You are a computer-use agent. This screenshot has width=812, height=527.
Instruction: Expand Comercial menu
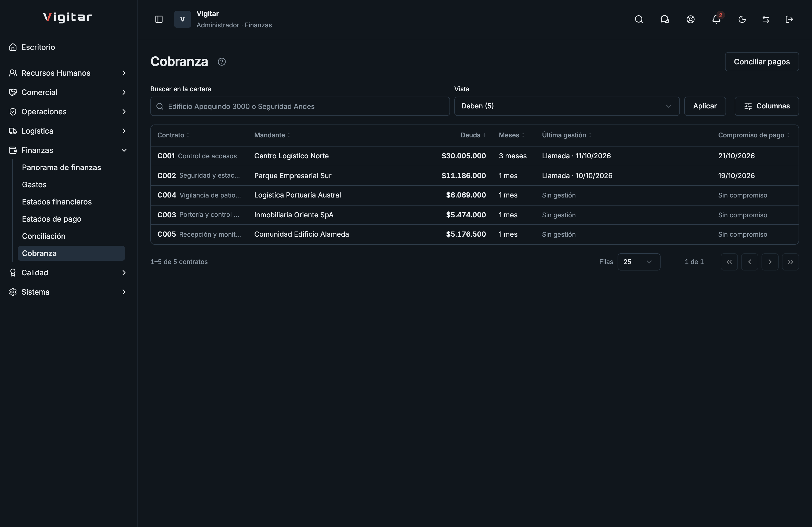(68, 92)
